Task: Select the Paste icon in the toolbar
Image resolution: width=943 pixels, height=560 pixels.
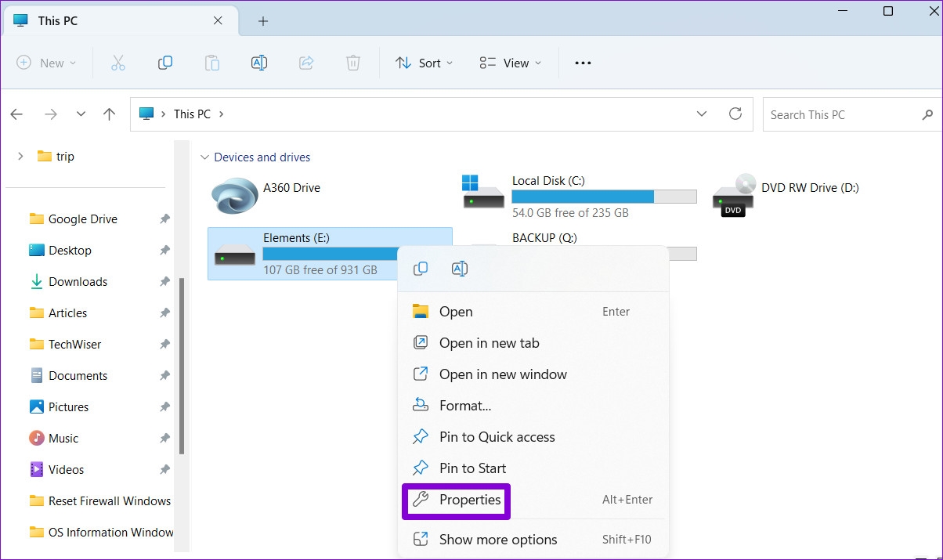Action: click(212, 63)
